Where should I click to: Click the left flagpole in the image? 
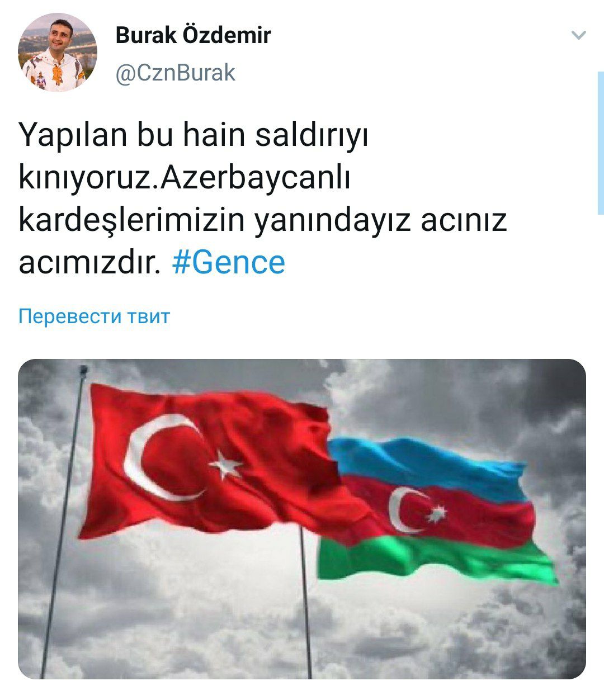[63, 520]
